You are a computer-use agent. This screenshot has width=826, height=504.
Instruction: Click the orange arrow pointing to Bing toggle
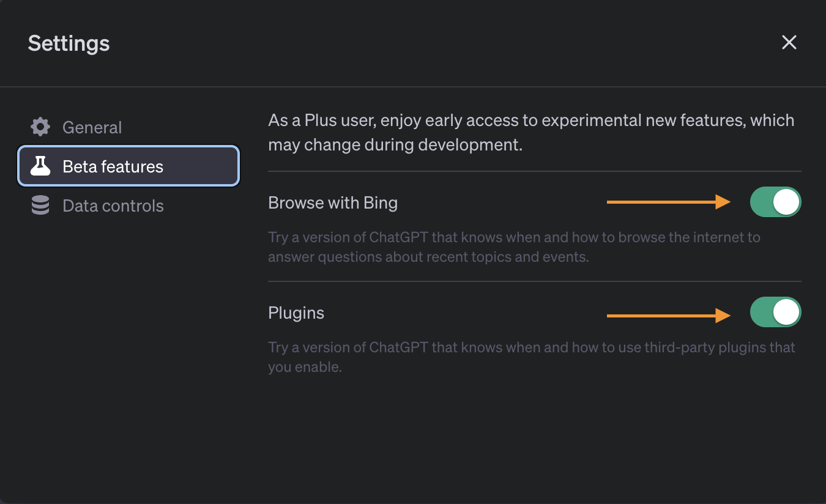tap(669, 202)
